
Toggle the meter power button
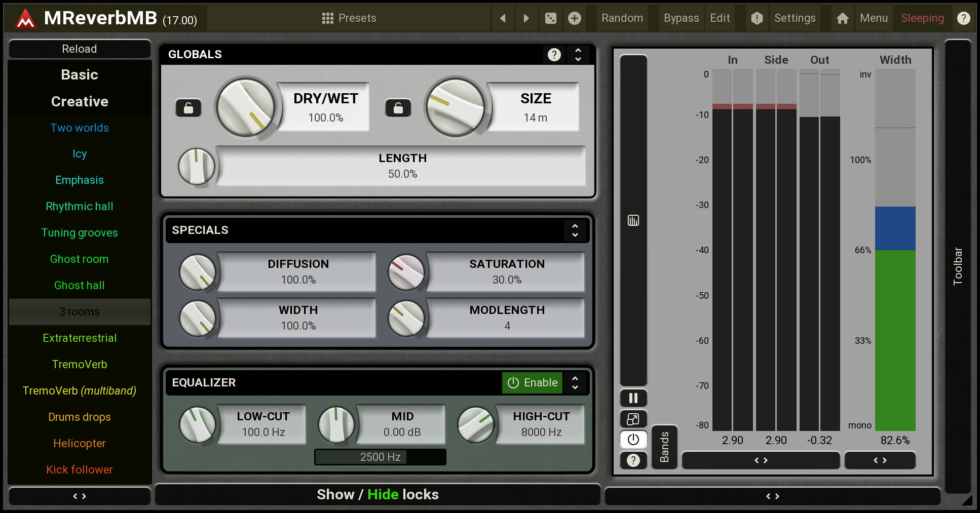633,440
